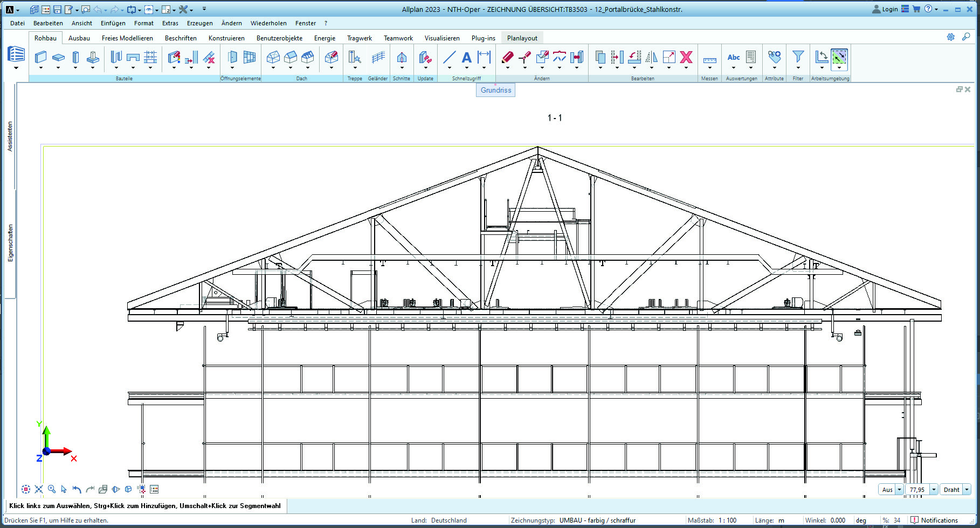Viewport: 980px width, 528px height.
Task: Click the undo view arrow in viewport toolbar
Action: 77,489
